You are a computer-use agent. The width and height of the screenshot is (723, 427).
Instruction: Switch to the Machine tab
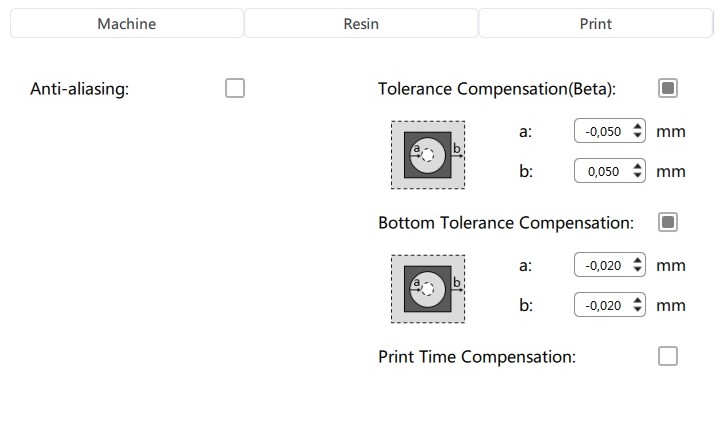click(126, 23)
